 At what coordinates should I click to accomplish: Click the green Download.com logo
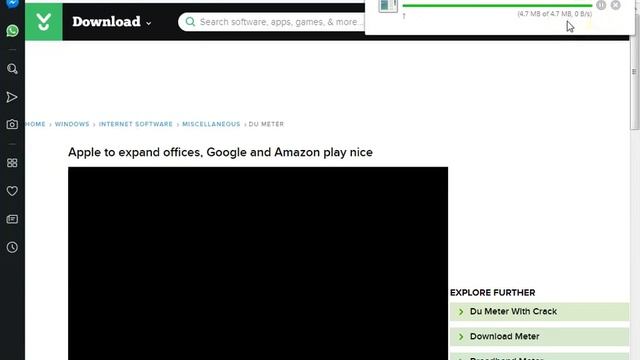pos(44,22)
